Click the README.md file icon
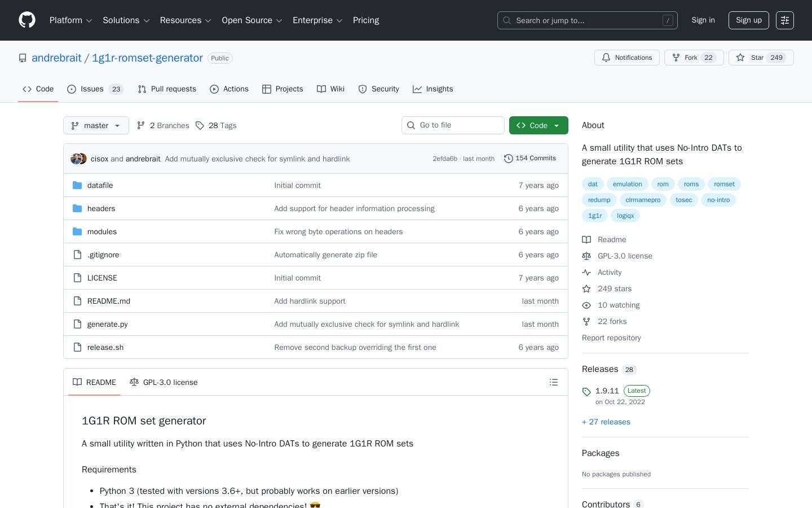Image resolution: width=812 pixels, height=508 pixels. pyautogui.click(x=77, y=301)
